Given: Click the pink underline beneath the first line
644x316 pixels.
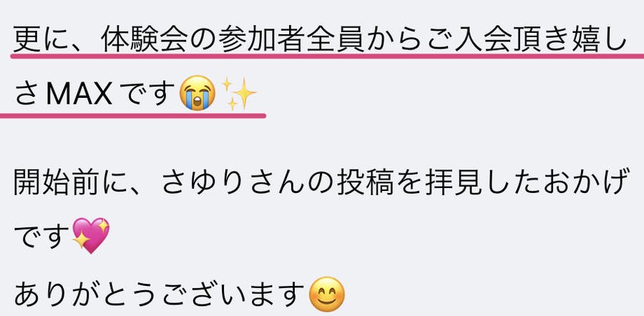Looking at the screenshot, I should pos(327,56).
